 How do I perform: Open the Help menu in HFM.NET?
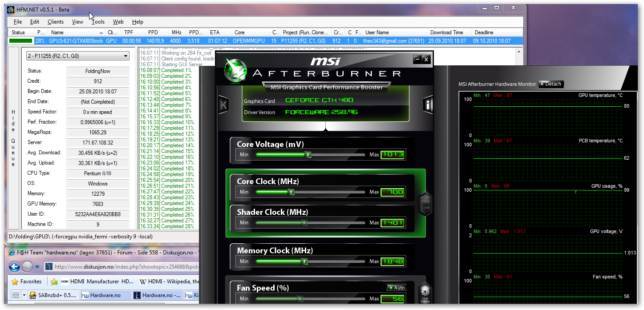[x=138, y=21]
